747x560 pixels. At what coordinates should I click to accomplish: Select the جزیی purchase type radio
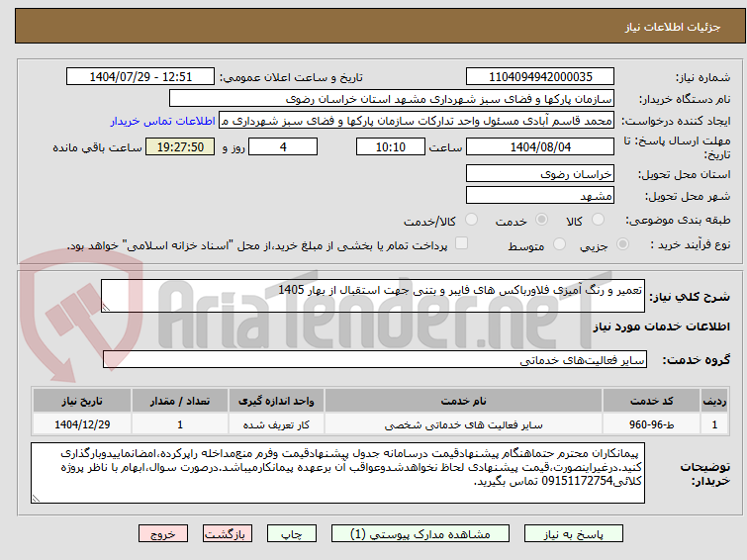coord(622,244)
